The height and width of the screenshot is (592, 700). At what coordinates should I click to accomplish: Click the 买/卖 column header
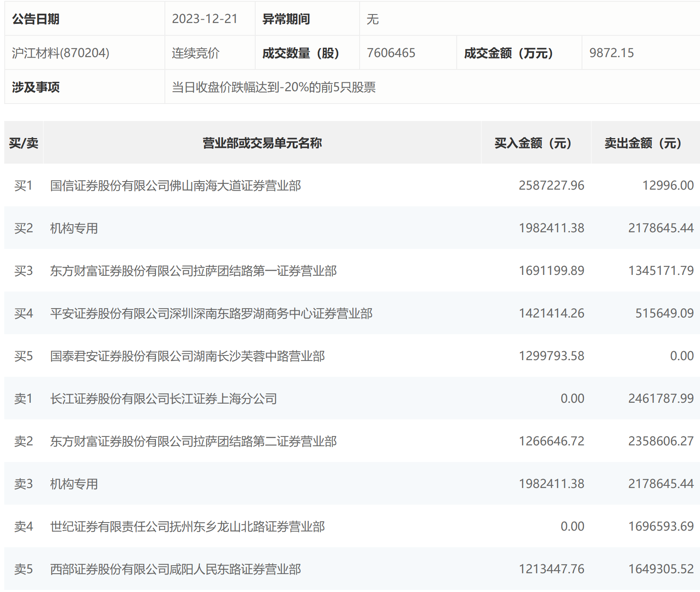point(24,143)
